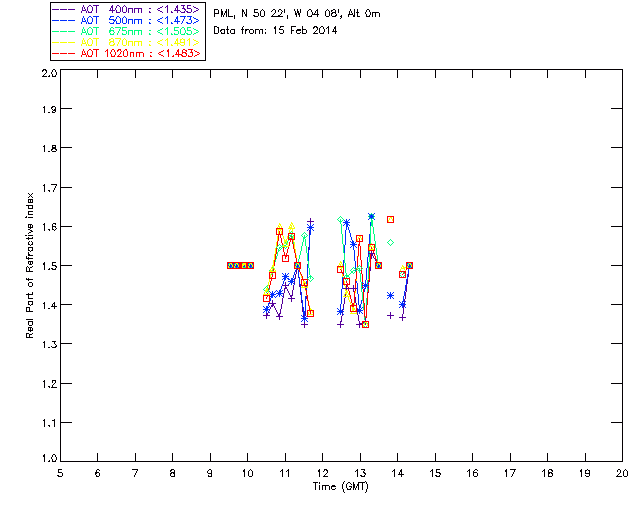The width and height of the screenshot is (640, 512).
Task: Select the 'Data from: 15 Feb 2014' line
Action: pos(275,31)
